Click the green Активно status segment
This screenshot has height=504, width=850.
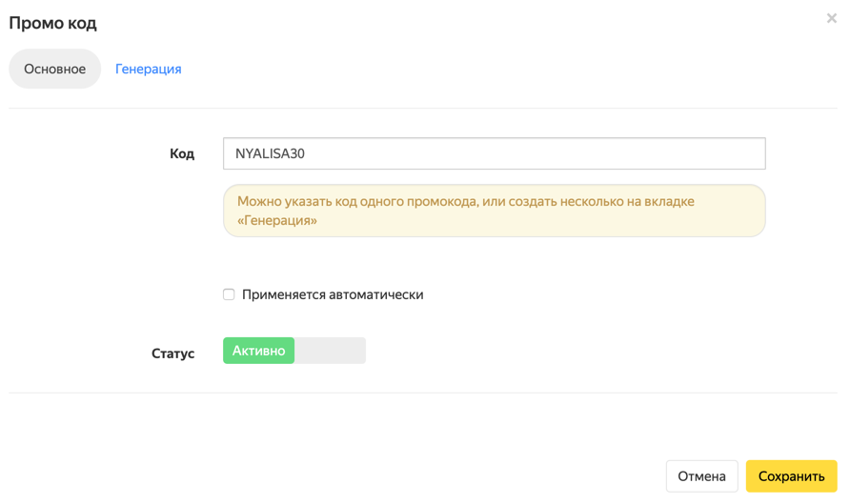pyautogui.click(x=258, y=351)
